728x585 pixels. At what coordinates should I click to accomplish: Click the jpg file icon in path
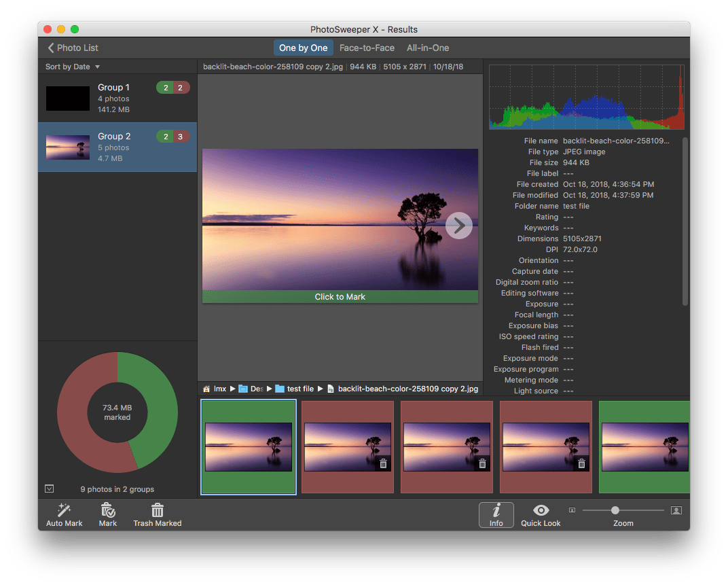(331, 389)
